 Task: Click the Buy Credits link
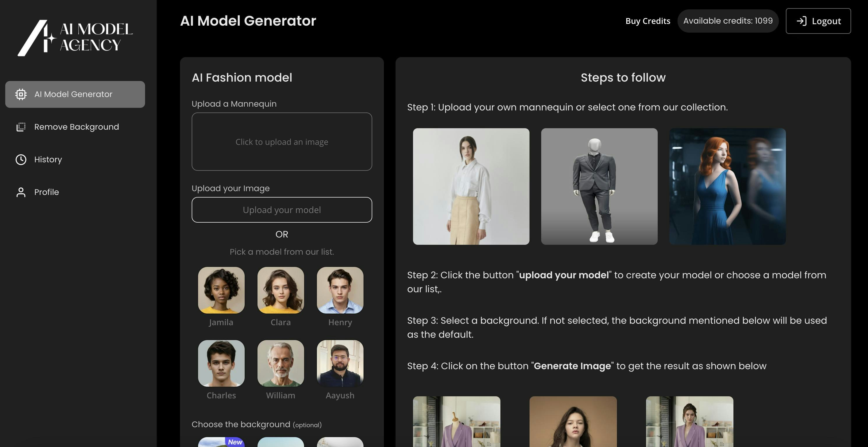pos(648,21)
